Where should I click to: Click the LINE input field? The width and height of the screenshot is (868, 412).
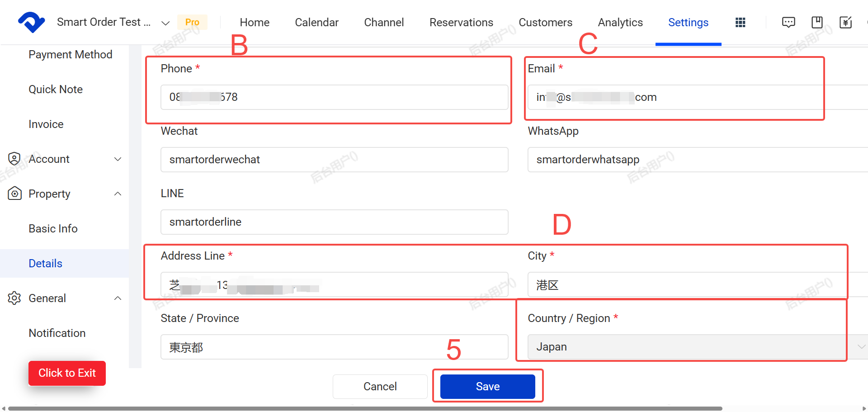click(335, 222)
